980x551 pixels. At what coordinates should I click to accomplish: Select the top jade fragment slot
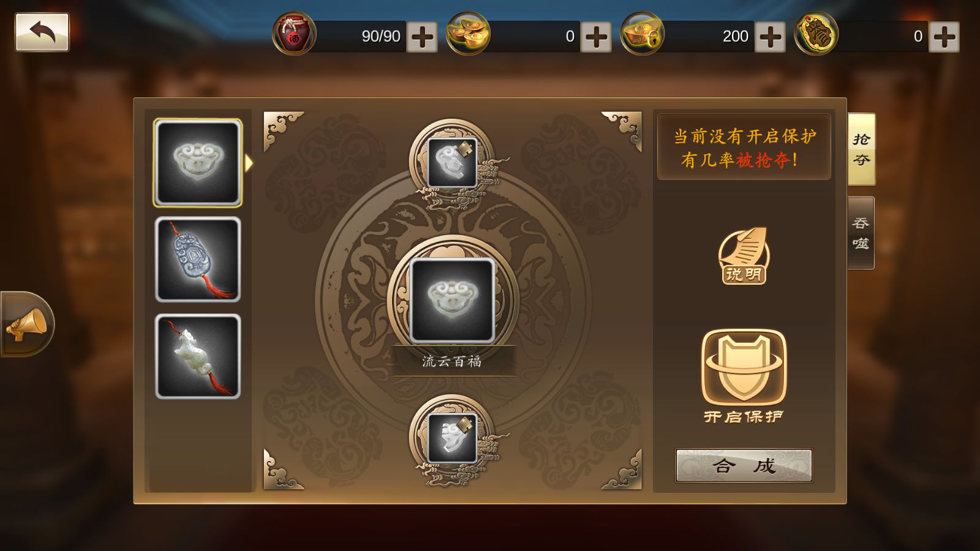pyautogui.click(x=453, y=163)
